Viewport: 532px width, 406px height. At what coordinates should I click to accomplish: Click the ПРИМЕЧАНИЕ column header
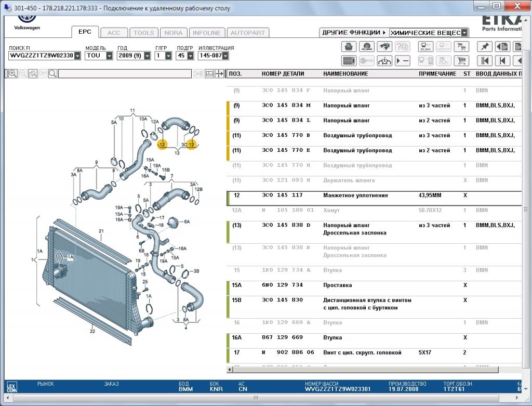(x=437, y=74)
